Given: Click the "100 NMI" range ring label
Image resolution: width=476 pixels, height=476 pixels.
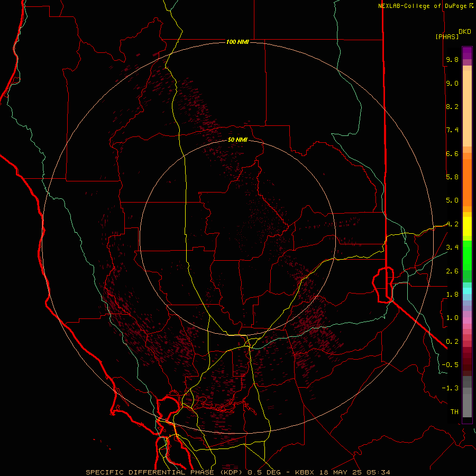Looking at the screenshot, I should coord(237,42).
